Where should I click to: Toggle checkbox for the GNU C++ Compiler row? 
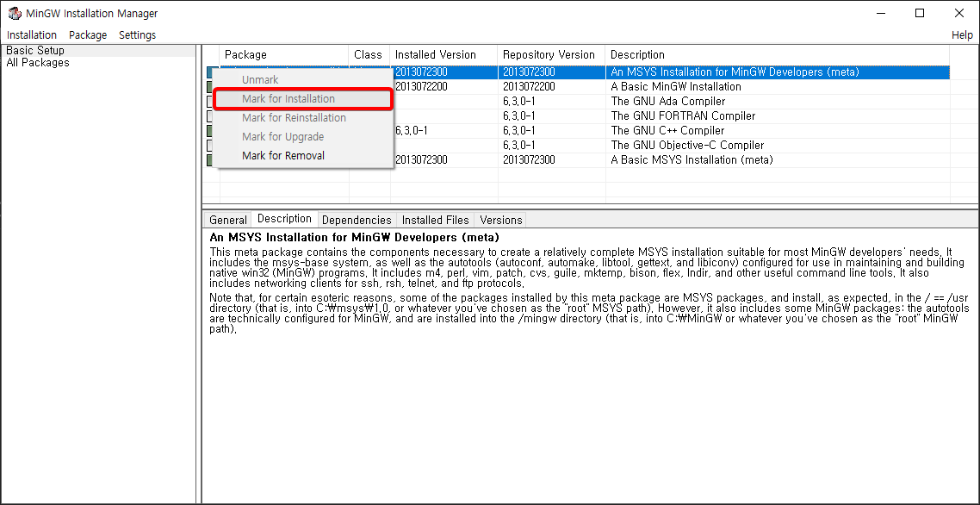click(x=210, y=131)
